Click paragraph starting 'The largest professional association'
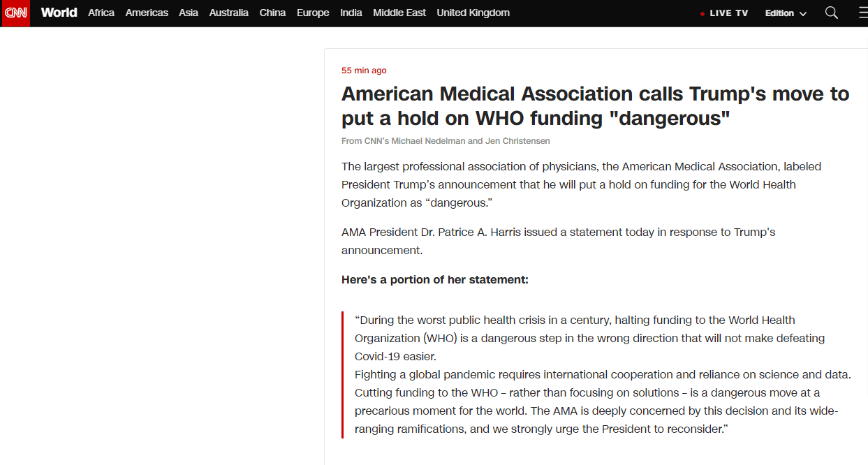This screenshot has height=465, width=868. click(581, 184)
